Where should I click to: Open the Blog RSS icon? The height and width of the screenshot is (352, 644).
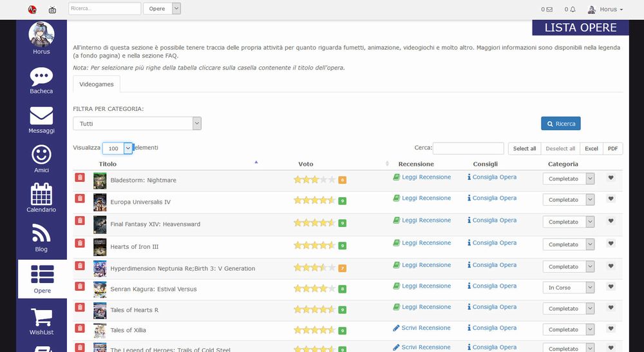[x=41, y=236]
